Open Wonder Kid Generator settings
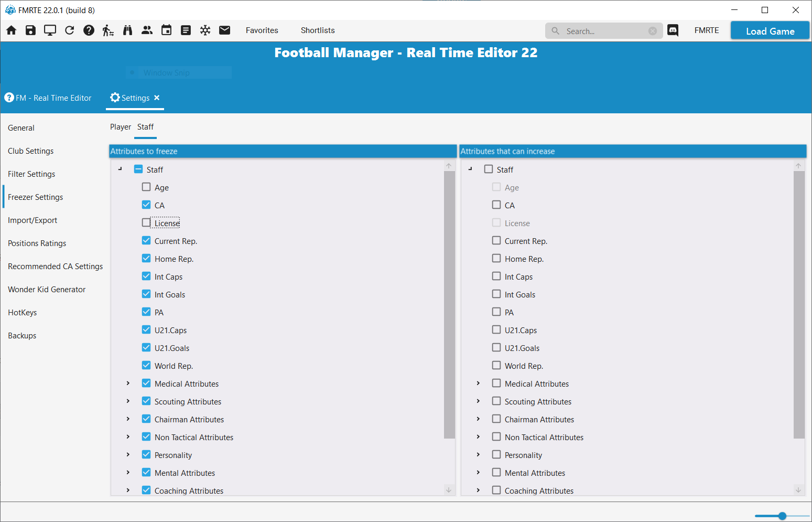 [x=47, y=290]
